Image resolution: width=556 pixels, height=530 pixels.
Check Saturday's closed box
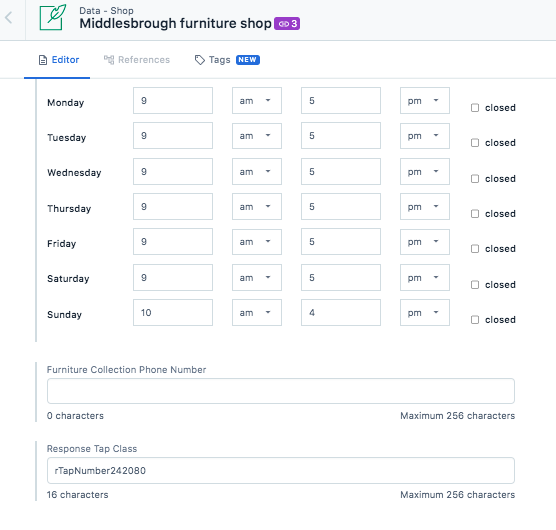[x=475, y=284]
